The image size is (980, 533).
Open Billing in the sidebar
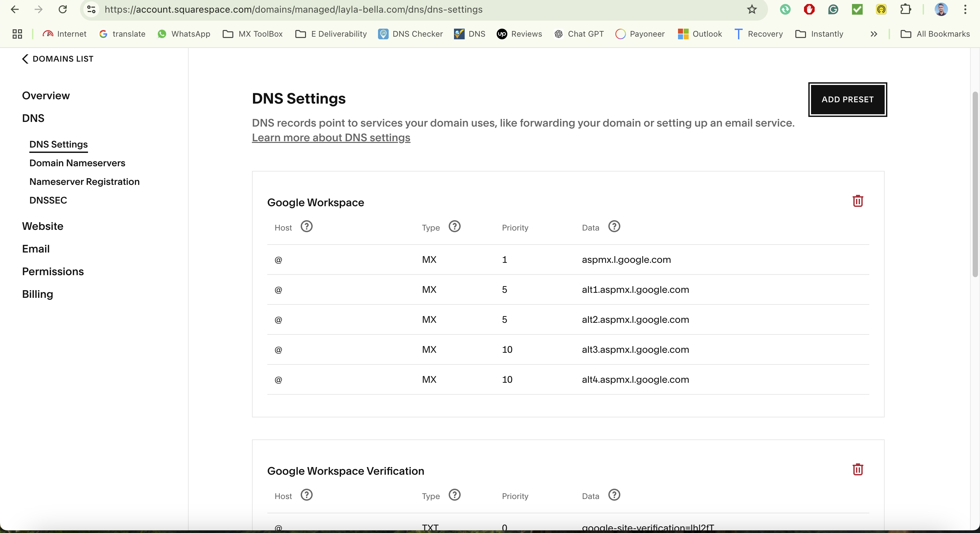[37, 294]
